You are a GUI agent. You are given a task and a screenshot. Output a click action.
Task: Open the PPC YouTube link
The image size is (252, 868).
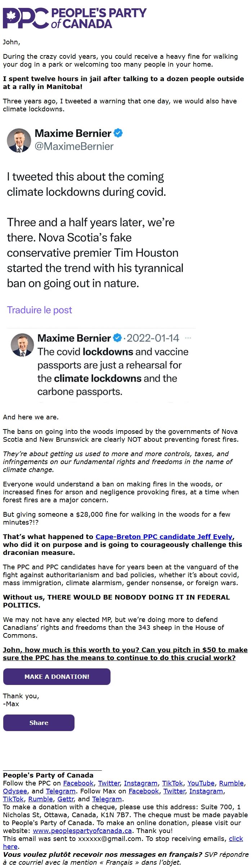tap(201, 783)
